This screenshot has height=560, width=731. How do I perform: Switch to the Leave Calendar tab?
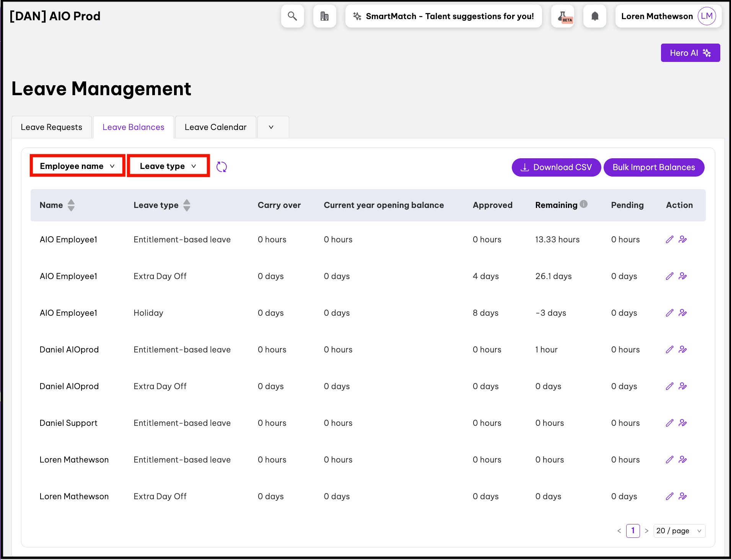coord(215,127)
